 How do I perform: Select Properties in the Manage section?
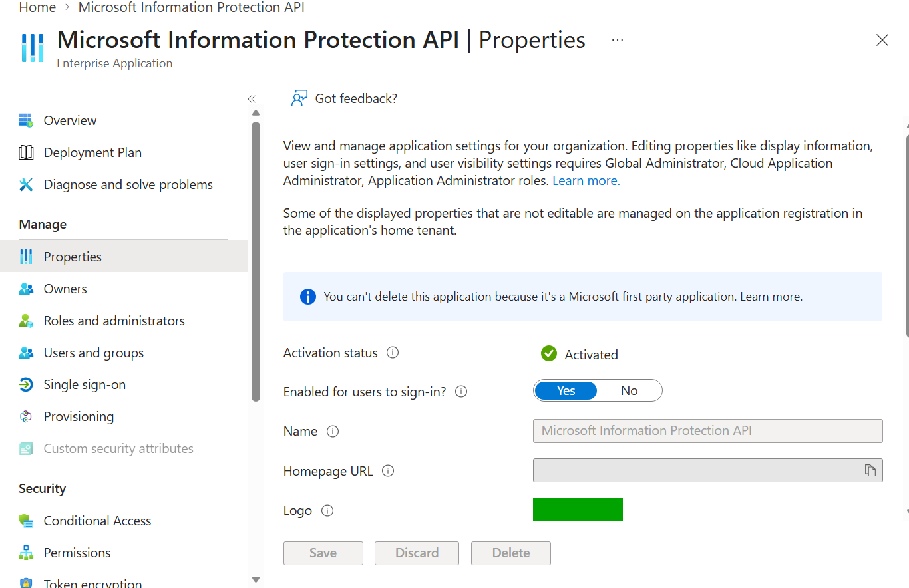(124, 257)
